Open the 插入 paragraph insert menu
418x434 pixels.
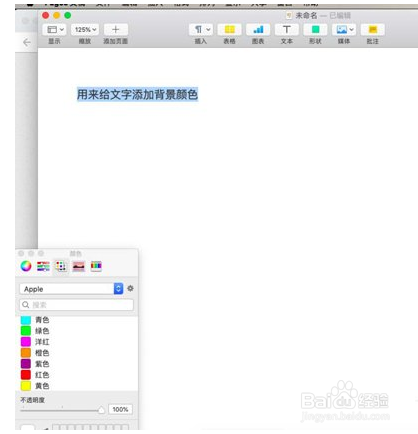[x=201, y=30]
